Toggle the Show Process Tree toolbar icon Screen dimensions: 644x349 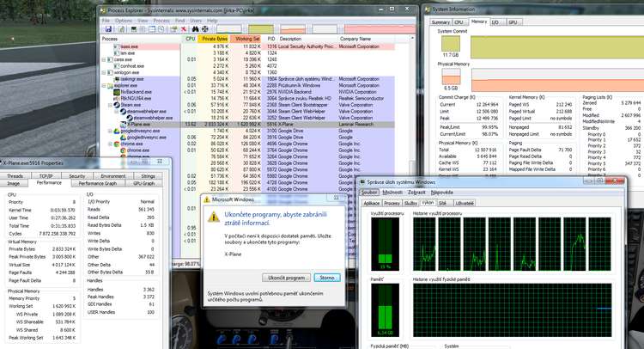pos(143,28)
